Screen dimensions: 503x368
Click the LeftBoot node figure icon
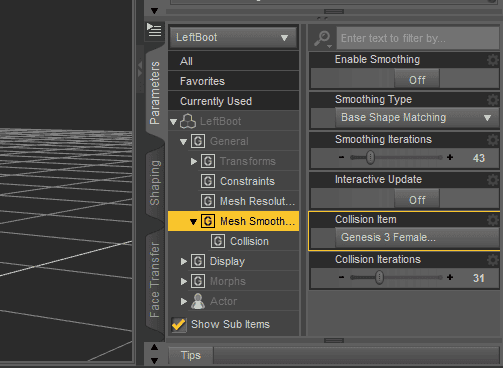coord(188,121)
